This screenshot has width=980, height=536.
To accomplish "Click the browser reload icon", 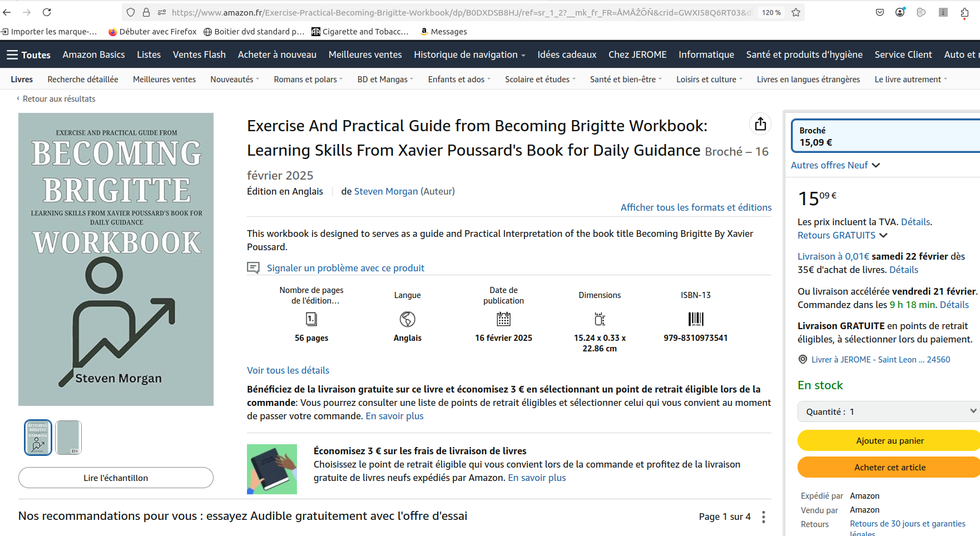I will [47, 12].
